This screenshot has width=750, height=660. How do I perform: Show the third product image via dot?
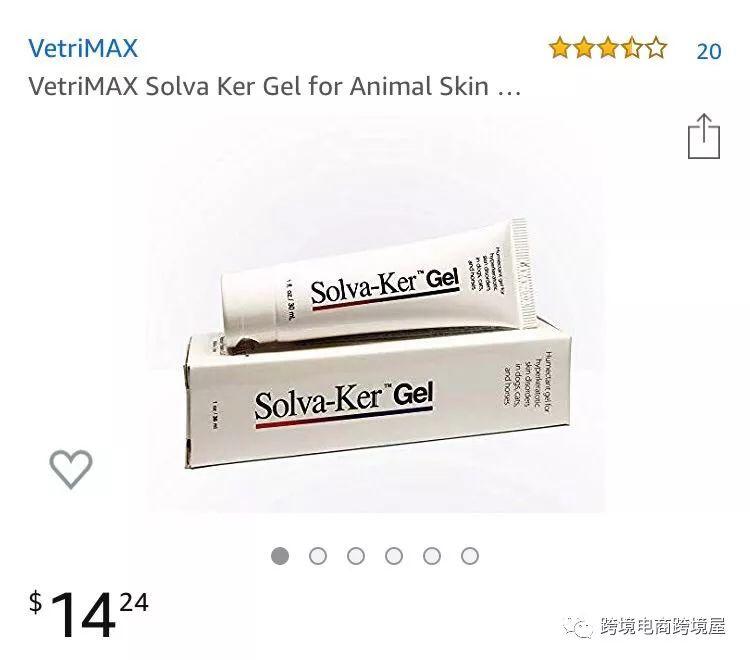coord(356,556)
